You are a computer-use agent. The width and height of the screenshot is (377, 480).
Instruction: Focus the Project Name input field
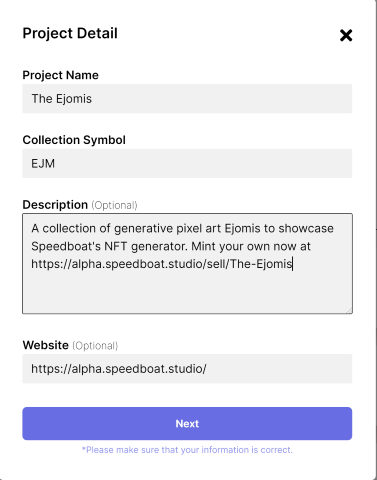[187, 99]
